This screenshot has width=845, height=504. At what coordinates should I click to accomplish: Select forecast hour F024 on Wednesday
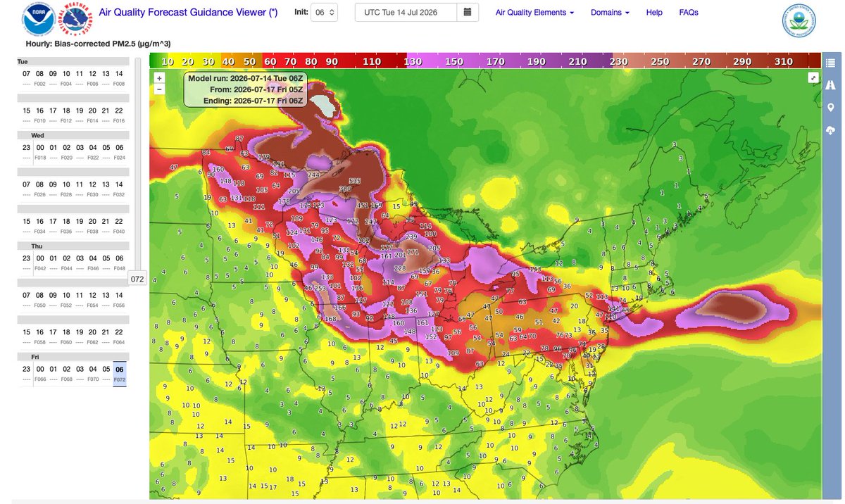click(x=119, y=158)
